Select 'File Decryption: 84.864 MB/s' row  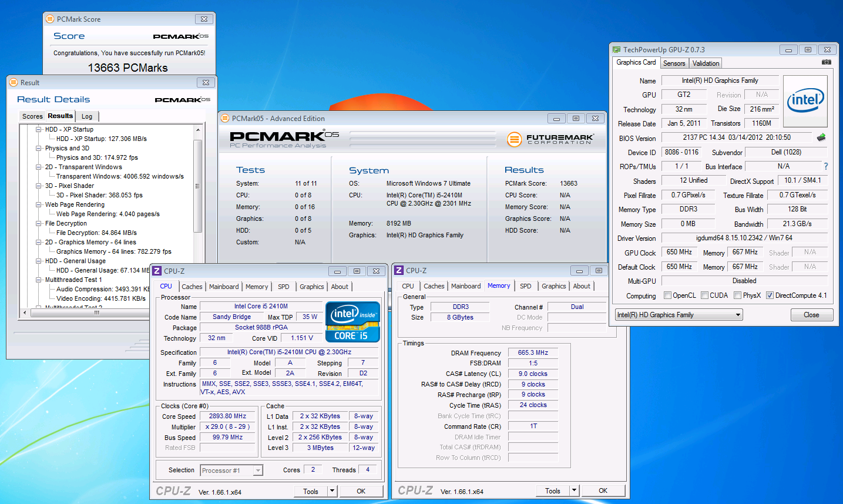(x=96, y=233)
